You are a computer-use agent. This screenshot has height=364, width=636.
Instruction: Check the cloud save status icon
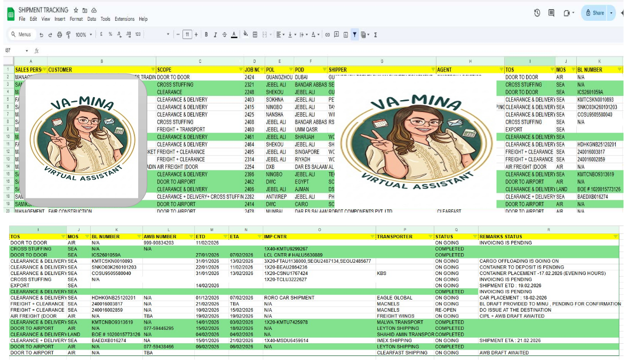94,10
